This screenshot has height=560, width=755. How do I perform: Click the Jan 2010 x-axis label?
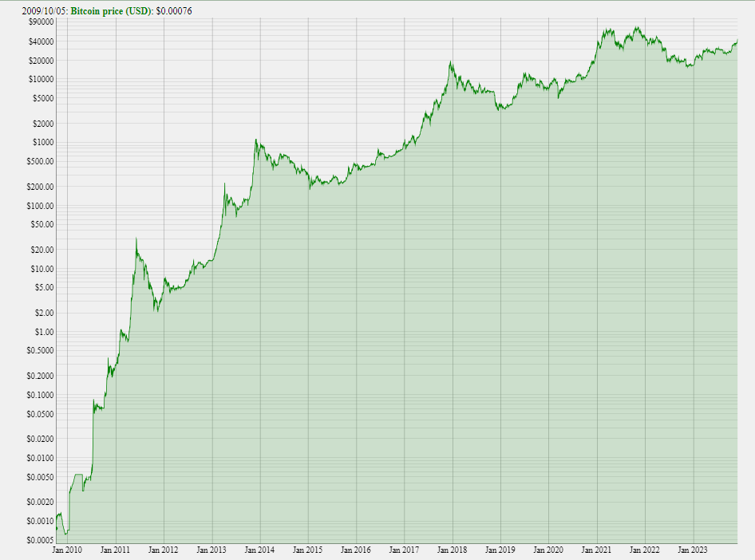(x=67, y=550)
